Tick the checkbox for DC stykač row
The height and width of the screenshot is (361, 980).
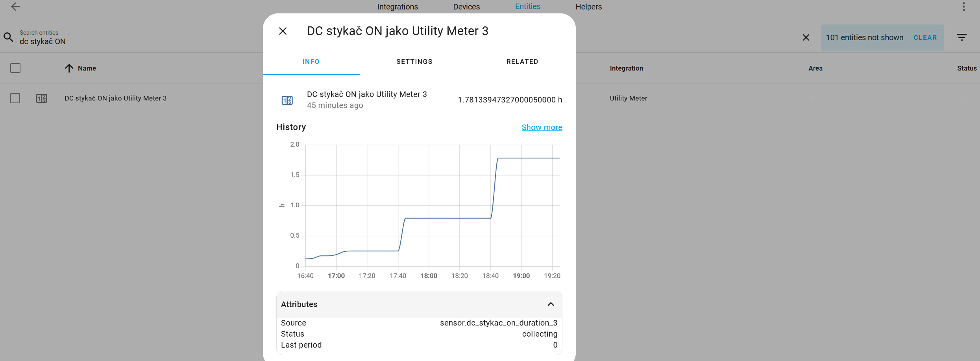click(x=15, y=98)
